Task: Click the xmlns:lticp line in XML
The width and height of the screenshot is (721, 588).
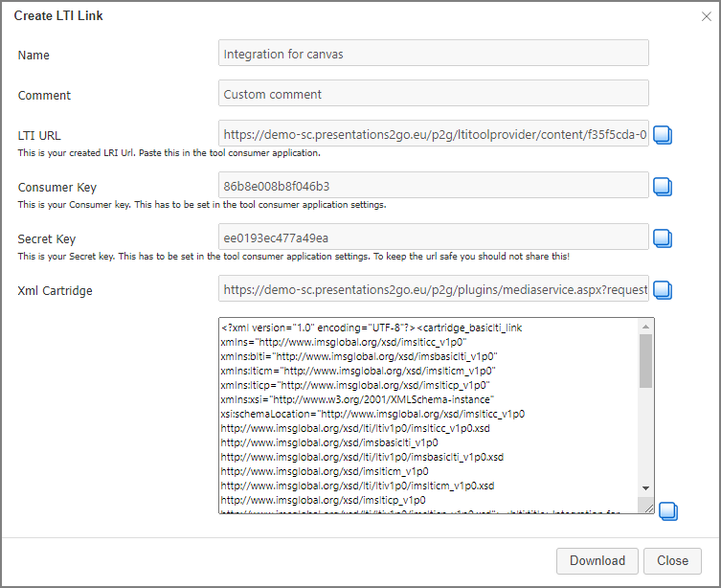Action: point(355,385)
